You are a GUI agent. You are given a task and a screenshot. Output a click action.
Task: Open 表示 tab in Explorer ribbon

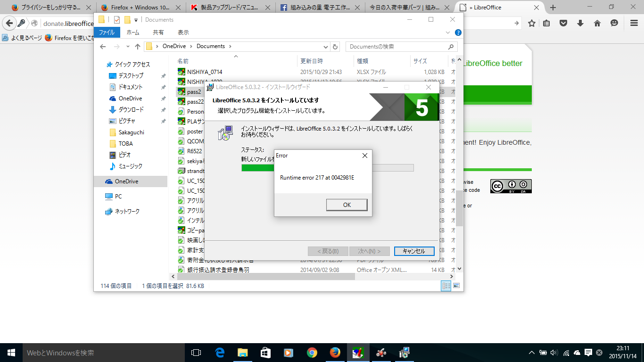(x=183, y=33)
